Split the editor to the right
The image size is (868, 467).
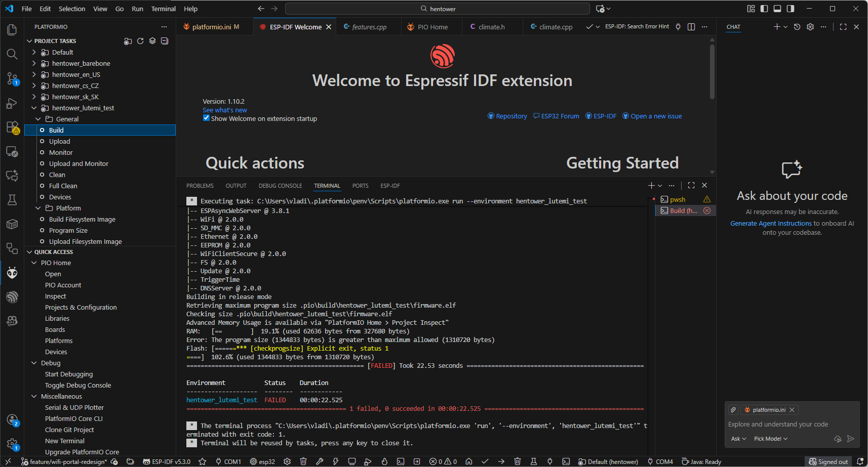click(x=691, y=27)
